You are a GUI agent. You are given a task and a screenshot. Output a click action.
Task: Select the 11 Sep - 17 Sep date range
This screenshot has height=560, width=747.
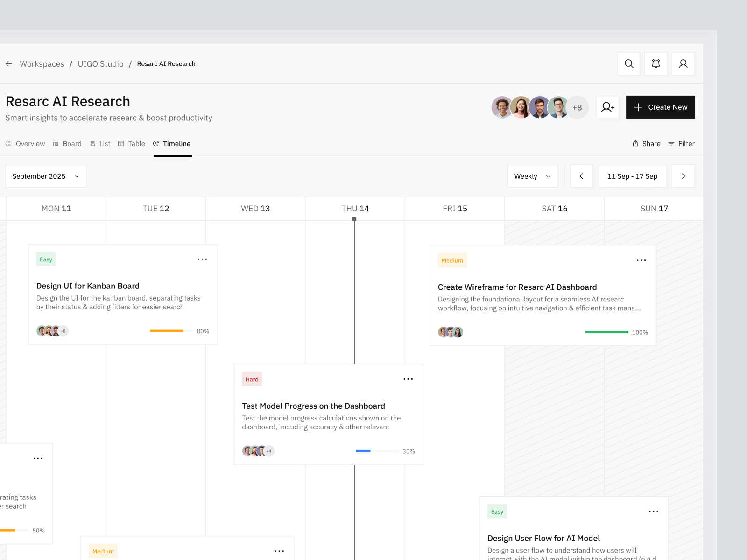[x=632, y=176]
